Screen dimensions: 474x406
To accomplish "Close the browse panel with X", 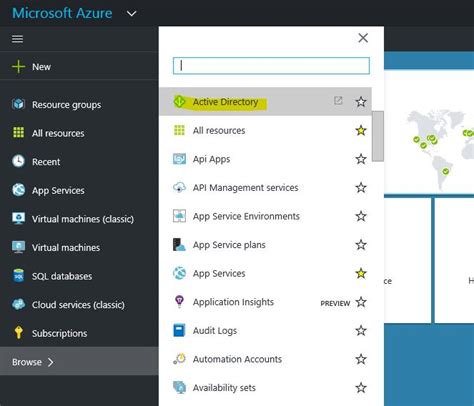I will click(x=363, y=38).
